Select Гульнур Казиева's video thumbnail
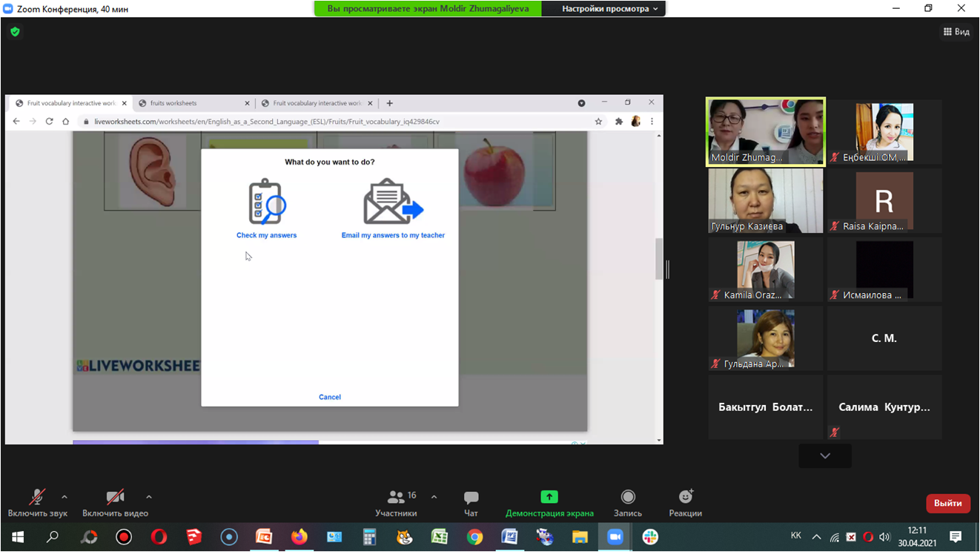The image size is (980, 552). click(765, 200)
